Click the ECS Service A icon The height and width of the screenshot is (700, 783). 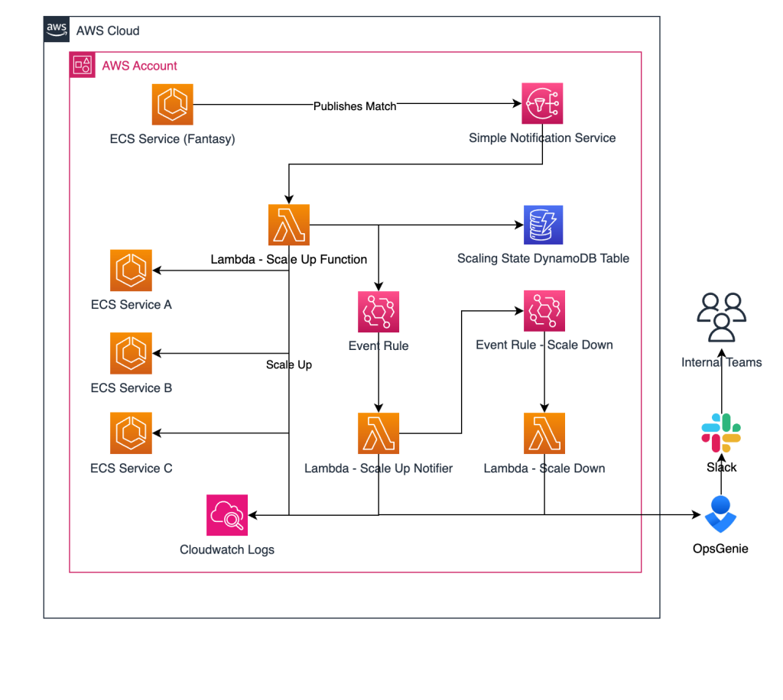coord(131,270)
